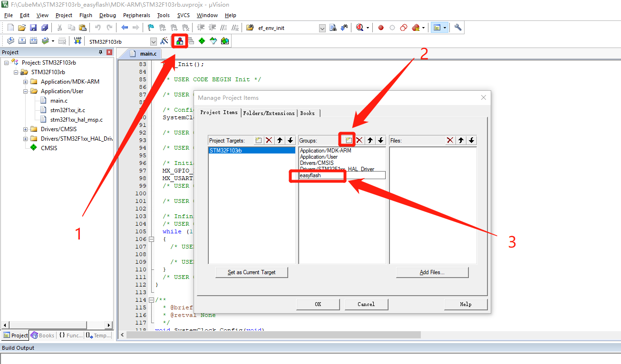Open the window layout dropdown arrow
Image resolution: width=621 pixels, height=364 pixels.
tap(445, 27)
